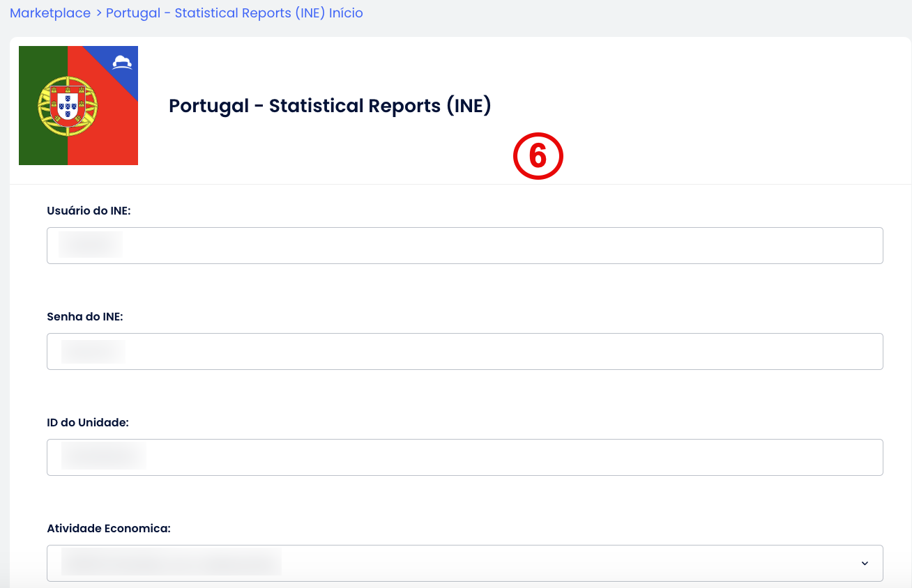Click the "Usuário do INE:" label

(x=89, y=210)
